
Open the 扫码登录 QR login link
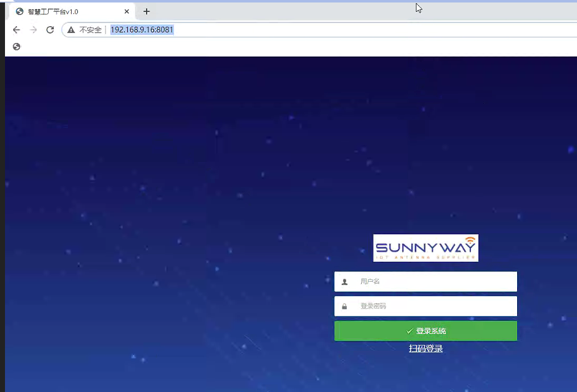tap(425, 349)
